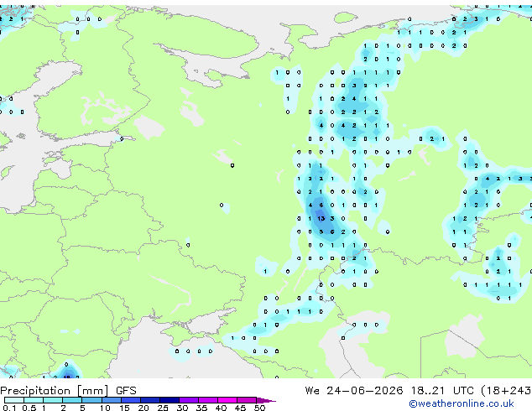Click the legend label '15'

coord(124,408)
